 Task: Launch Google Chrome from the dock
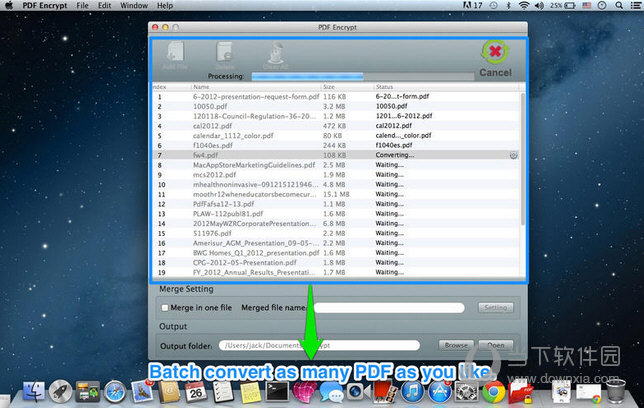coord(493,391)
